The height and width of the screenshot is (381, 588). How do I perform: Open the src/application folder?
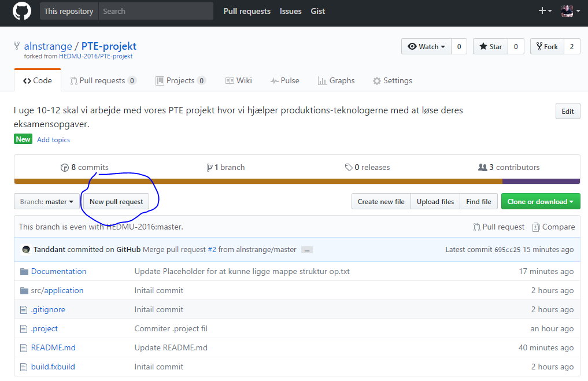point(57,290)
